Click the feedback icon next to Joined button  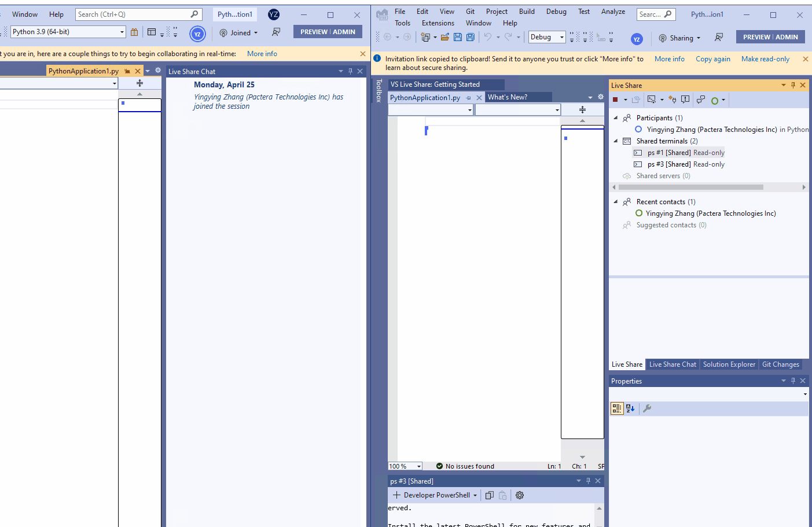point(276,32)
